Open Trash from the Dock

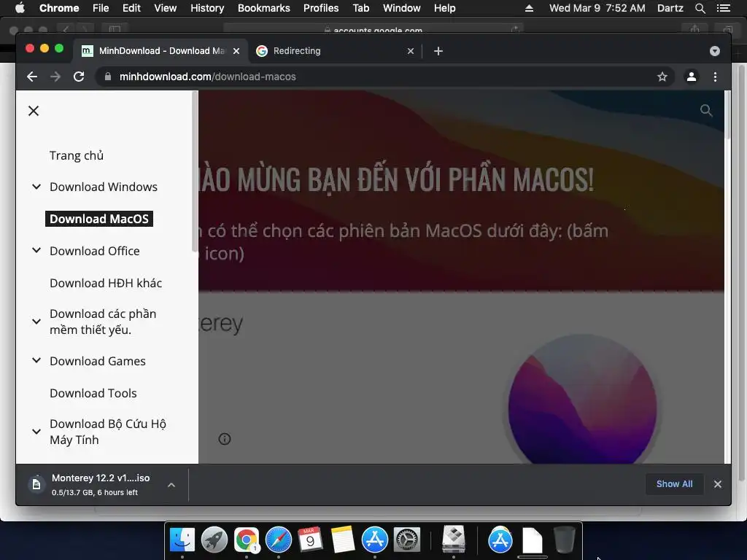pos(565,540)
